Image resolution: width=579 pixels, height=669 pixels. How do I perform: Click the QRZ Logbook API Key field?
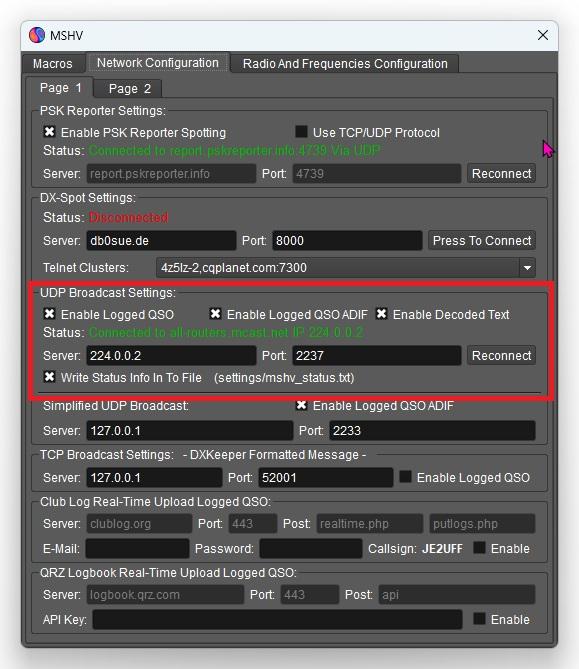coord(277,620)
